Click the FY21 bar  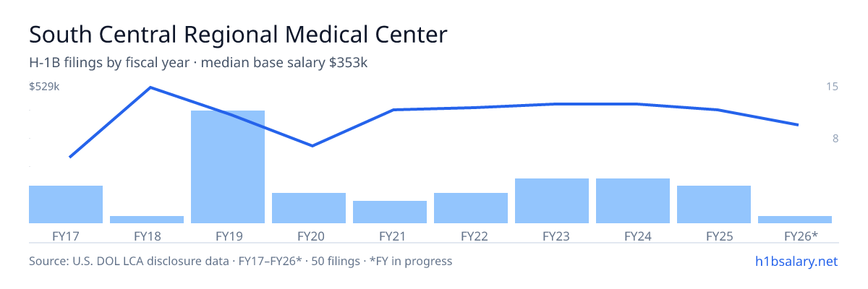coord(390,212)
